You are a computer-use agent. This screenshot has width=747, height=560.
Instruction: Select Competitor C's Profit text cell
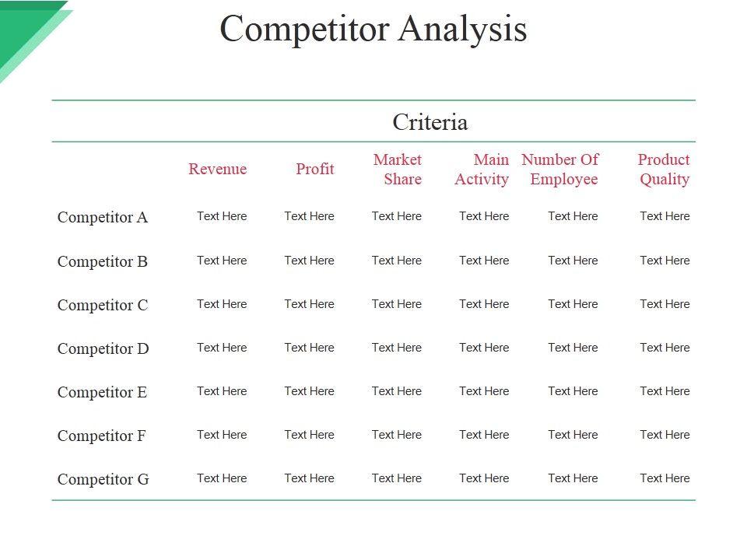click(309, 304)
